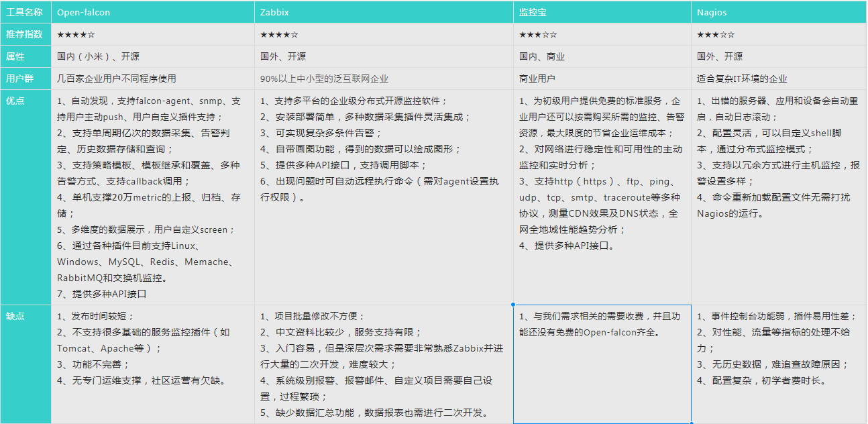The width and height of the screenshot is (868, 424).
Task: Select the 工具名称 corner header cell
Action: 25,12
